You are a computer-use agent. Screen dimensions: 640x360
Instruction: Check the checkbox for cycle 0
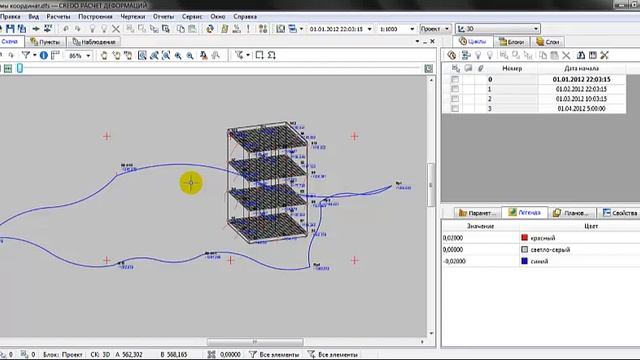(x=455, y=79)
